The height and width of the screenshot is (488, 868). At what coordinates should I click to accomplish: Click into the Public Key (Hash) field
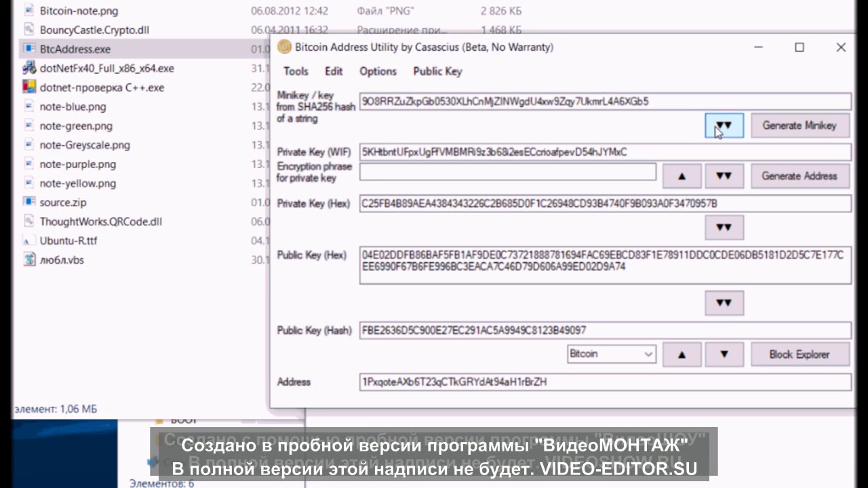click(605, 331)
